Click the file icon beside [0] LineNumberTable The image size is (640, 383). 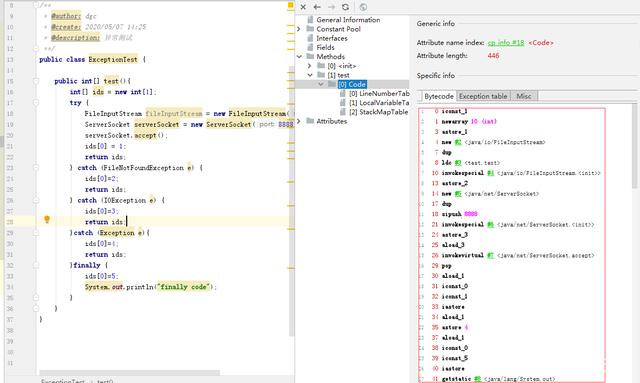tap(343, 94)
